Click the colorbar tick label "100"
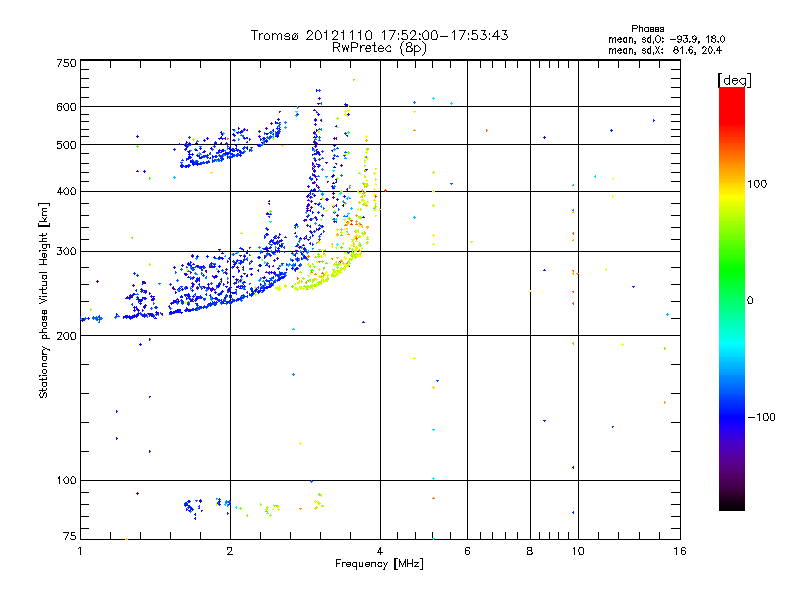The image size is (800, 600). click(757, 184)
